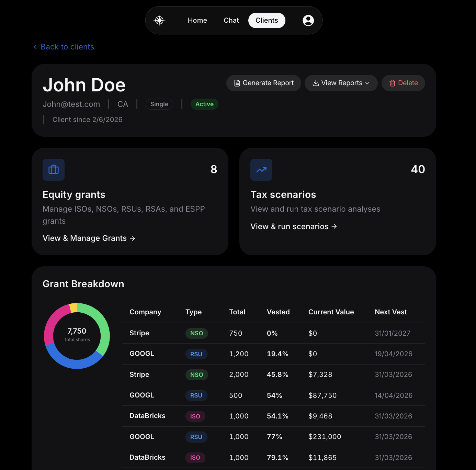Click the Generate Report button
Image resolution: width=476 pixels, height=470 pixels.
(x=263, y=83)
